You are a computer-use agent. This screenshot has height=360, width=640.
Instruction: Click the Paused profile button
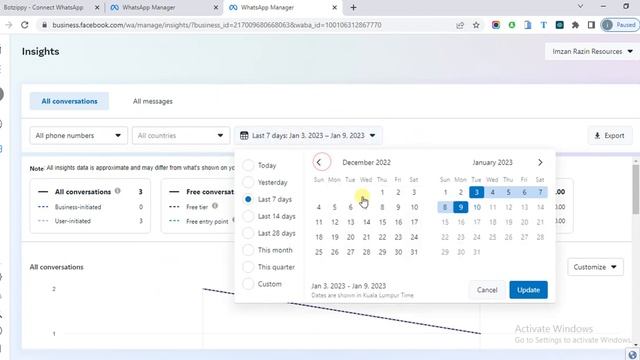coord(620,25)
